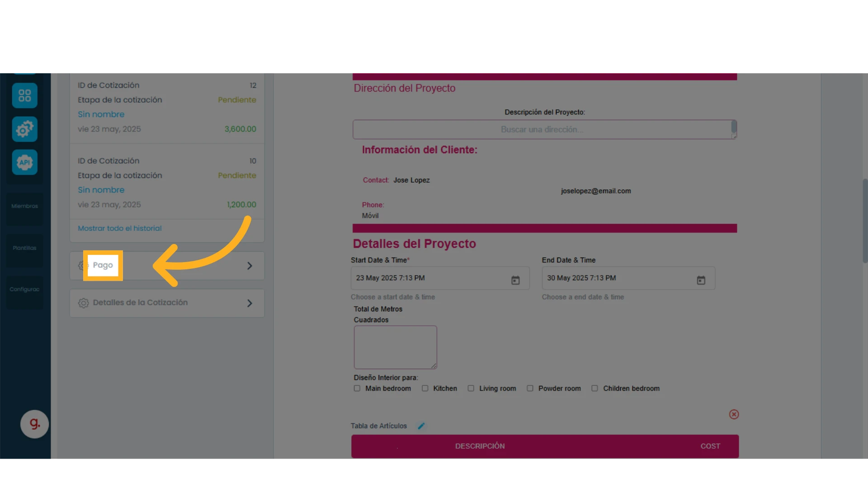The width and height of the screenshot is (868, 488).
Task: Click the Total de Metros Cuadrados text box
Action: pos(395,347)
